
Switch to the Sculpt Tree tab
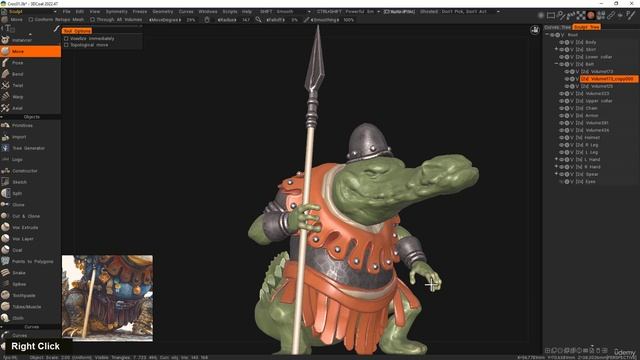[x=587, y=27]
